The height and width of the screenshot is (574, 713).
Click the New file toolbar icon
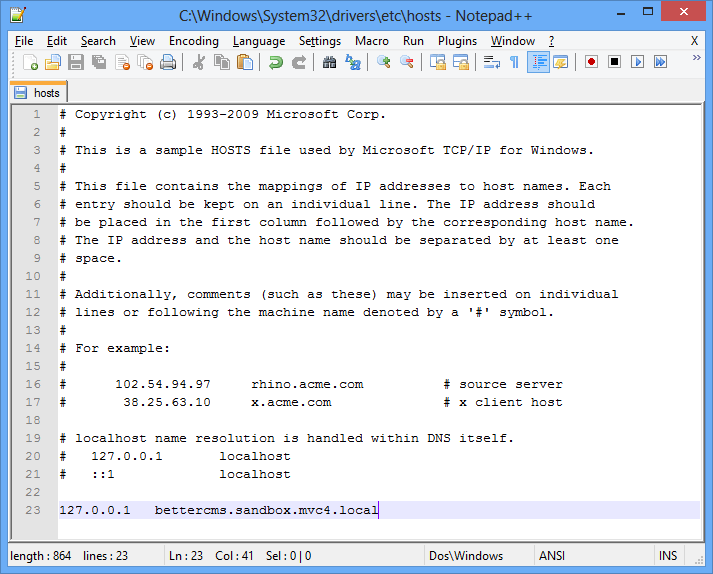coord(30,62)
